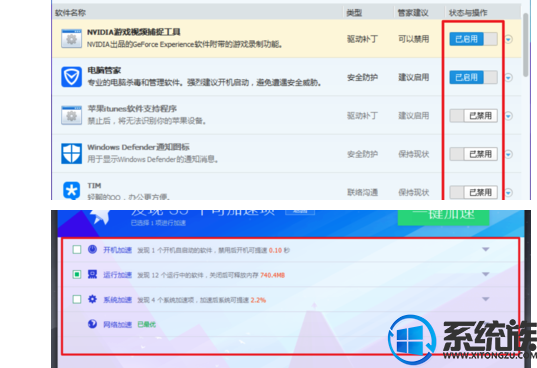Expand the 系统加速 row details

pyautogui.click(x=486, y=299)
